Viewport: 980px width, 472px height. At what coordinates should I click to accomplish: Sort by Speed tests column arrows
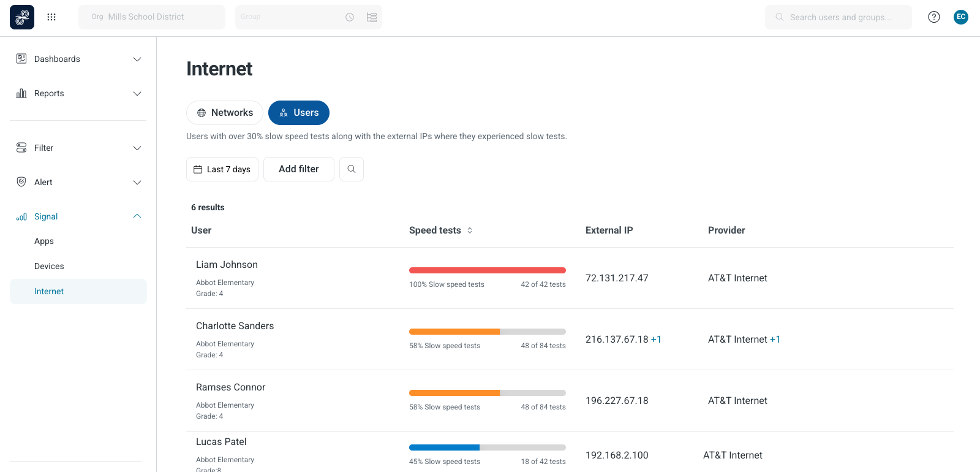[470, 230]
